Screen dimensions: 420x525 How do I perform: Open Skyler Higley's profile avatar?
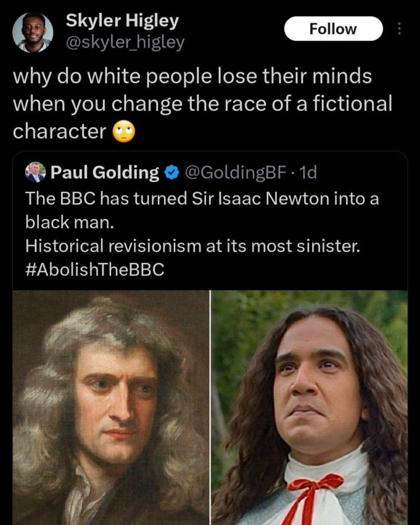click(33, 33)
